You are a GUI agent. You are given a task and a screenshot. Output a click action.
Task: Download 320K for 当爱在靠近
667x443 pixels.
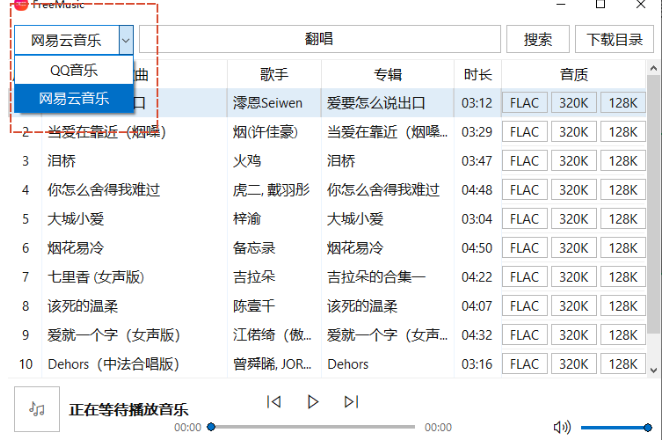click(574, 132)
